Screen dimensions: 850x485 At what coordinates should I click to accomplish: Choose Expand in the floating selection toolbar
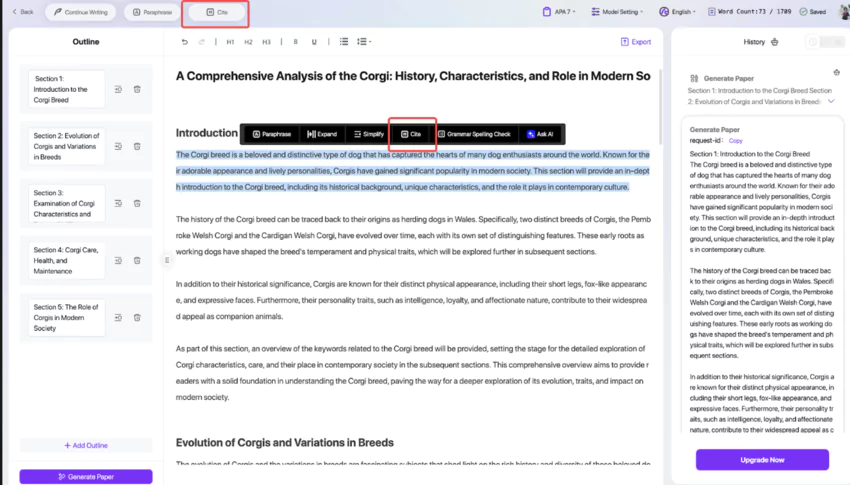(322, 134)
